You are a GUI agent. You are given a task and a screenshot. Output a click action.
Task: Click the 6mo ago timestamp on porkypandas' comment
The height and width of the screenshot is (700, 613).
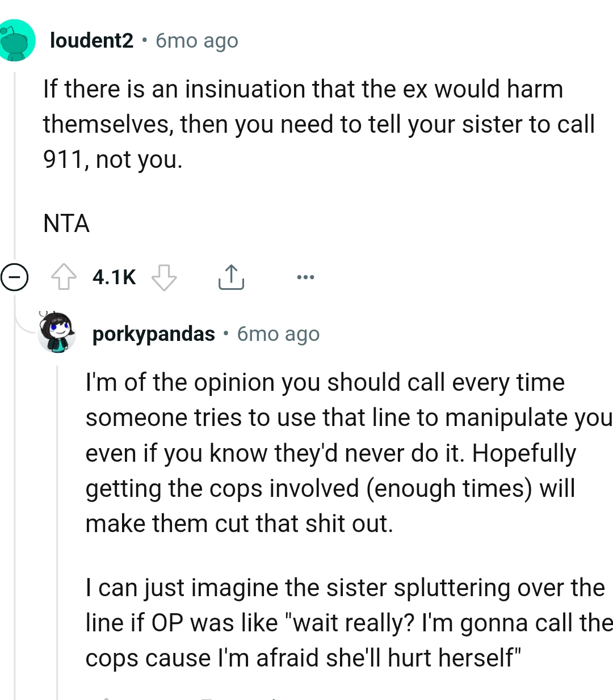(278, 334)
